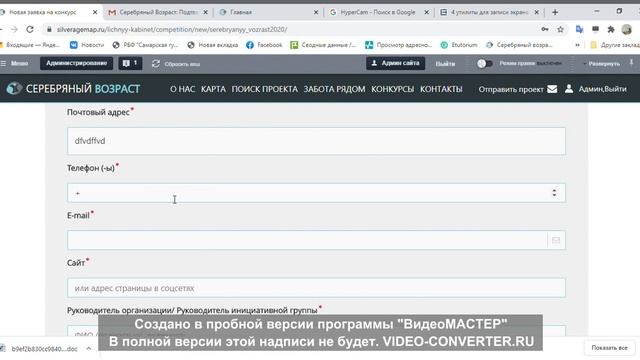Open the Новая вкладка bookmark

[213, 45]
